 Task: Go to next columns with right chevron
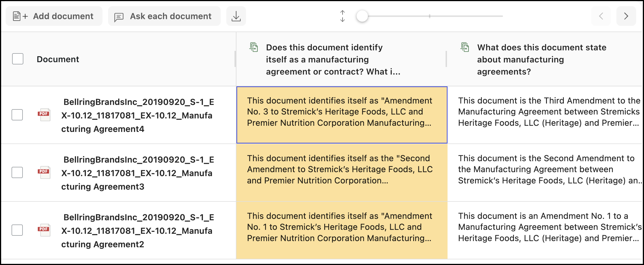point(626,16)
